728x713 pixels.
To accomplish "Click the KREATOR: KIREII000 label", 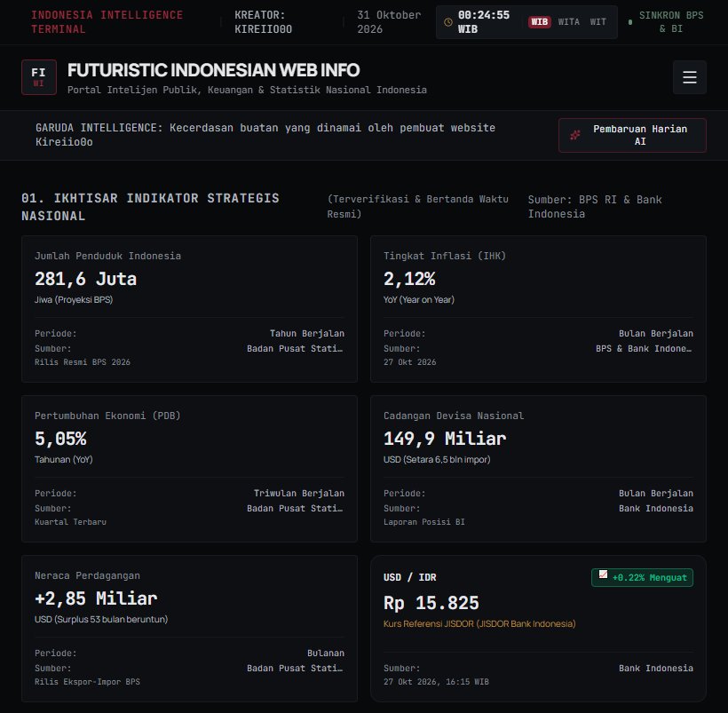I will pyautogui.click(x=264, y=22).
